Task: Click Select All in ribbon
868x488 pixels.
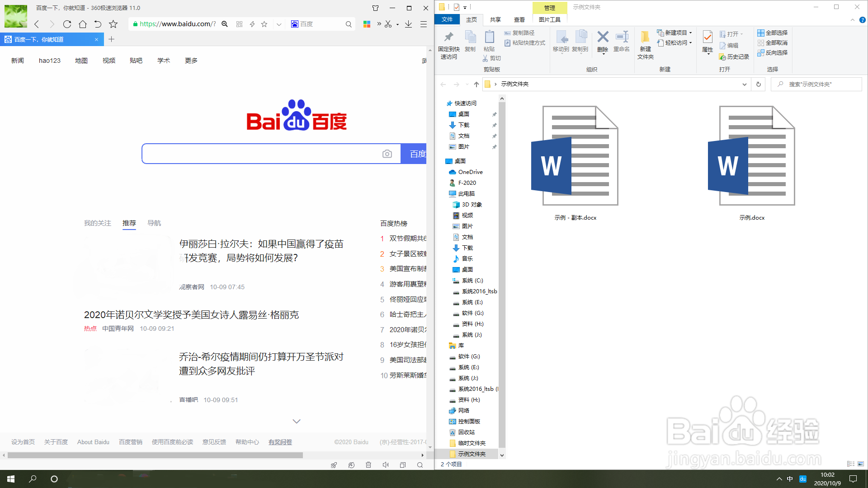Action: 773,33
